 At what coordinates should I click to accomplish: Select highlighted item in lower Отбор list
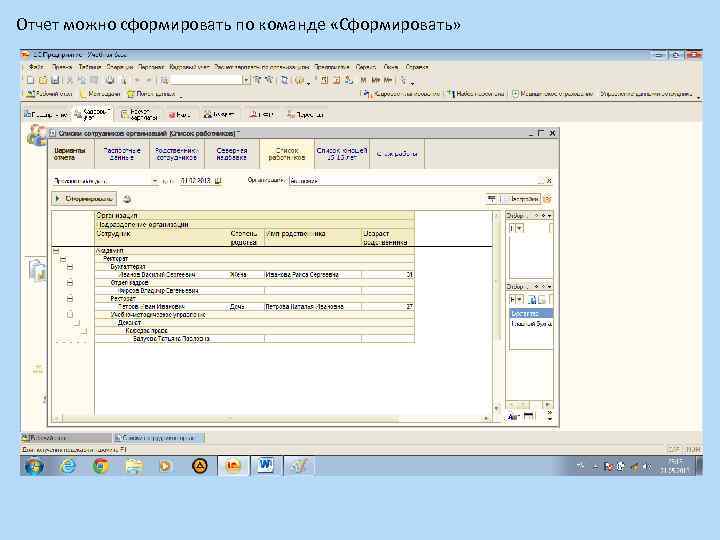(531, 313)
